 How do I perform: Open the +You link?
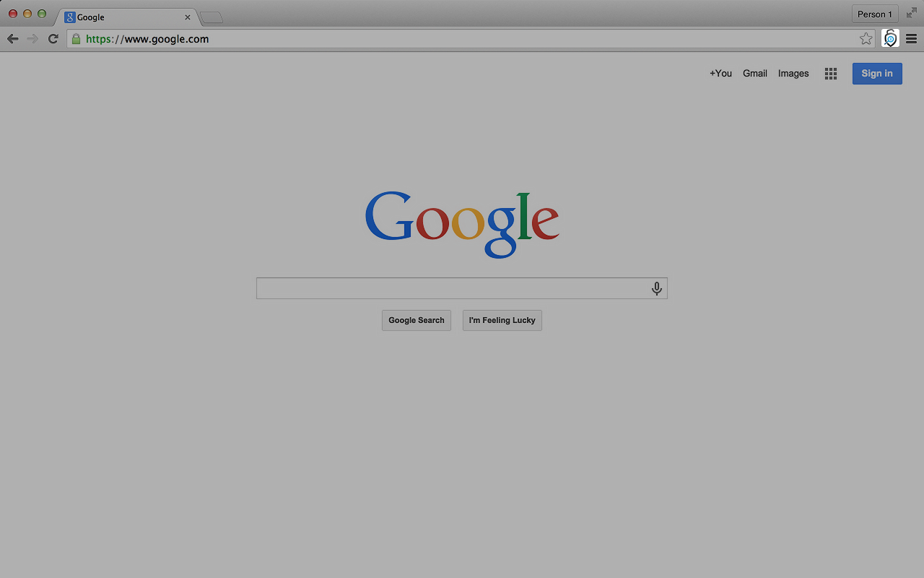(720, 74)
